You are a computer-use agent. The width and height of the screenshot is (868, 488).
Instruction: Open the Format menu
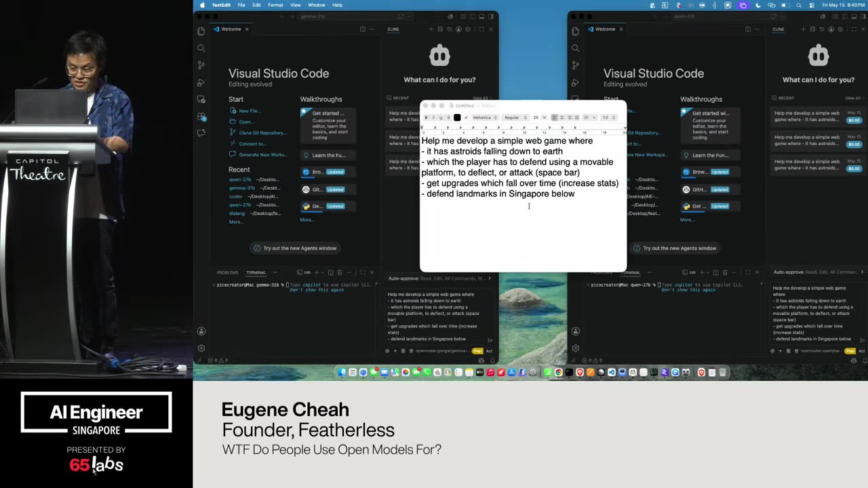pos(275,5)
